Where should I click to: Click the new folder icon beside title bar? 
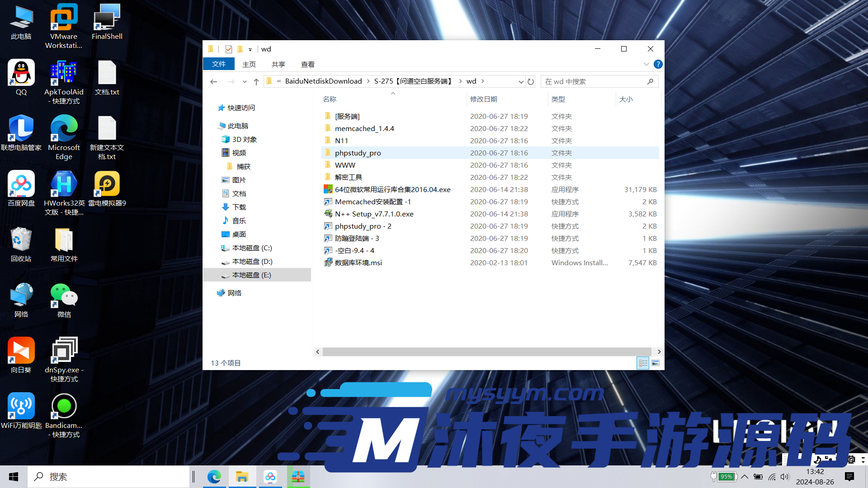[x=240, y=49]
